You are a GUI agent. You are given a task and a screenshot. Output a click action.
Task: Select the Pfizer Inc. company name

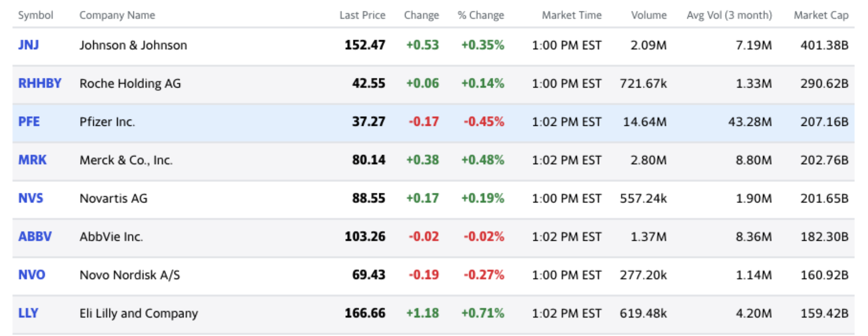pyautogui.click(x=107, y=122)
